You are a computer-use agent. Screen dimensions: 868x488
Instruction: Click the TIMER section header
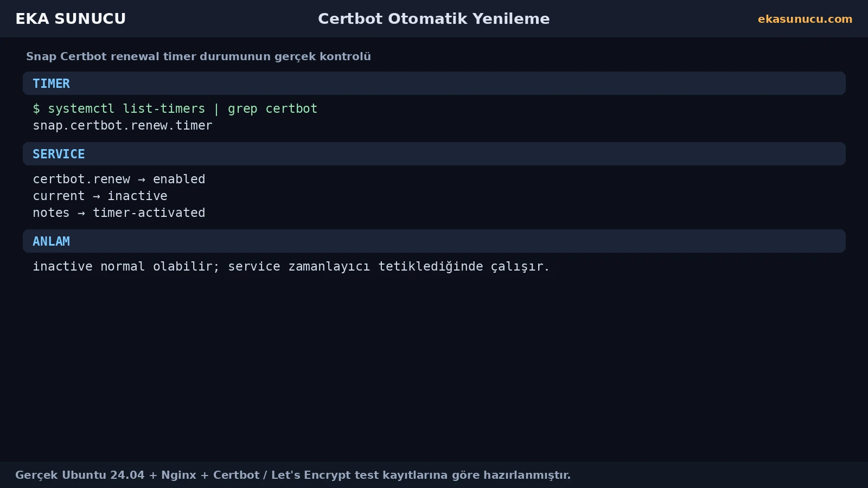pos(434,84)
